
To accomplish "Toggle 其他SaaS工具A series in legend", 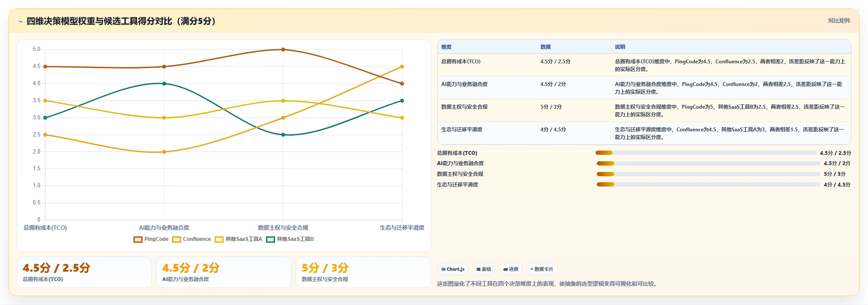I will coord(238,239).
